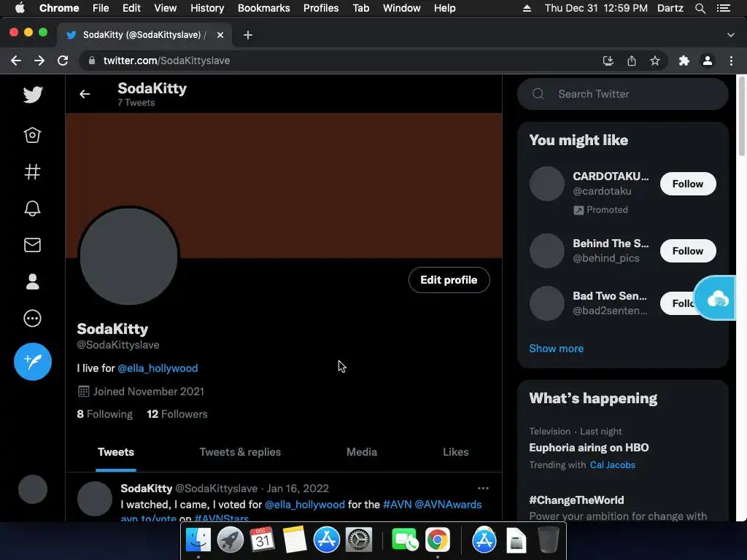Bookmark this page with the star icon

click(x=655, y=61)
